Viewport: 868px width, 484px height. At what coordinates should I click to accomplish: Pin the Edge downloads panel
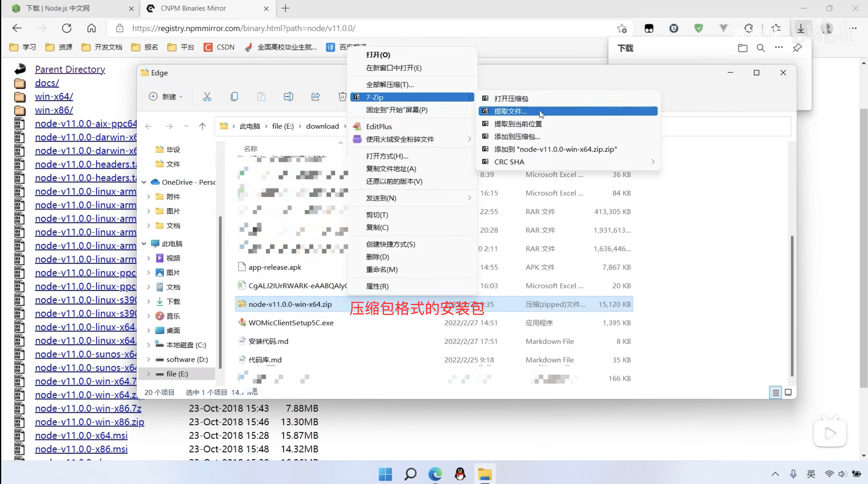tap(797, 48)
